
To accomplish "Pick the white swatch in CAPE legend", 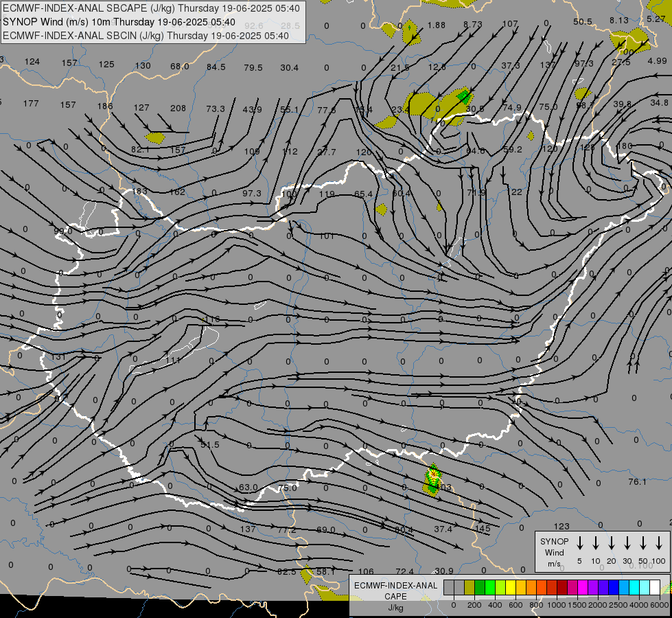I will click(x=654, y=588).
